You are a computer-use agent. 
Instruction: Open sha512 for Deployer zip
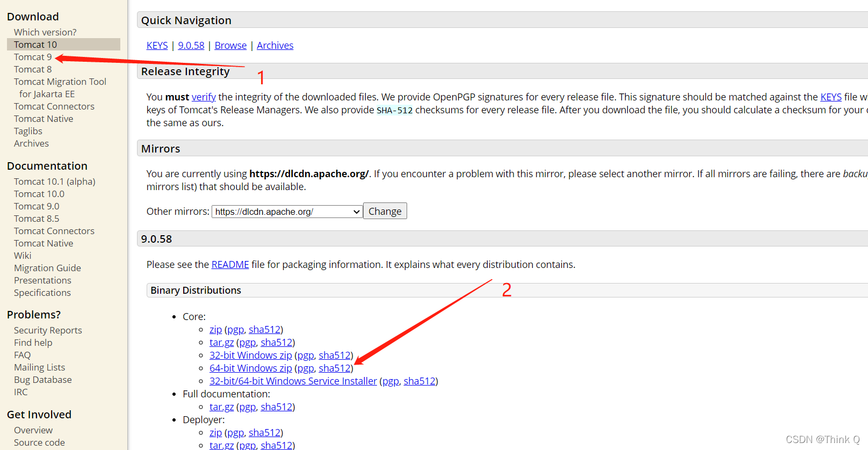pyautogui.click(x=264, y=433)
